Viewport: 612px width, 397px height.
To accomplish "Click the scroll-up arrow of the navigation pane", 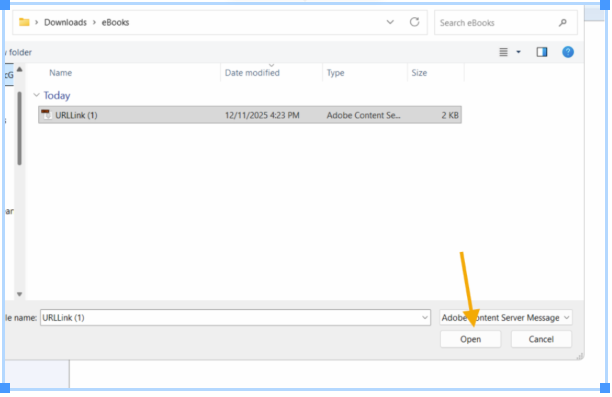I will tap(20, 69).
